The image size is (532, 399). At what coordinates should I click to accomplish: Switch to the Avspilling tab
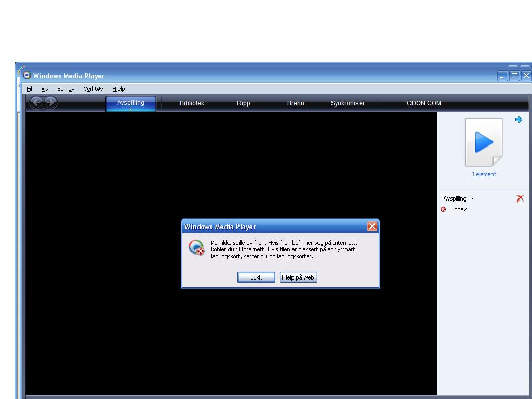[x=131, y=103]
